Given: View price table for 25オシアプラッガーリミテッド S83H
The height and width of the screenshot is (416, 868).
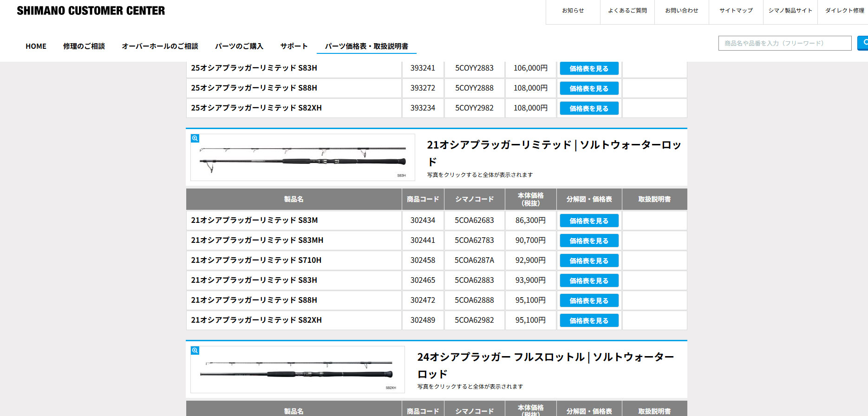Looking at the screenshot, I should coord(589,68).
